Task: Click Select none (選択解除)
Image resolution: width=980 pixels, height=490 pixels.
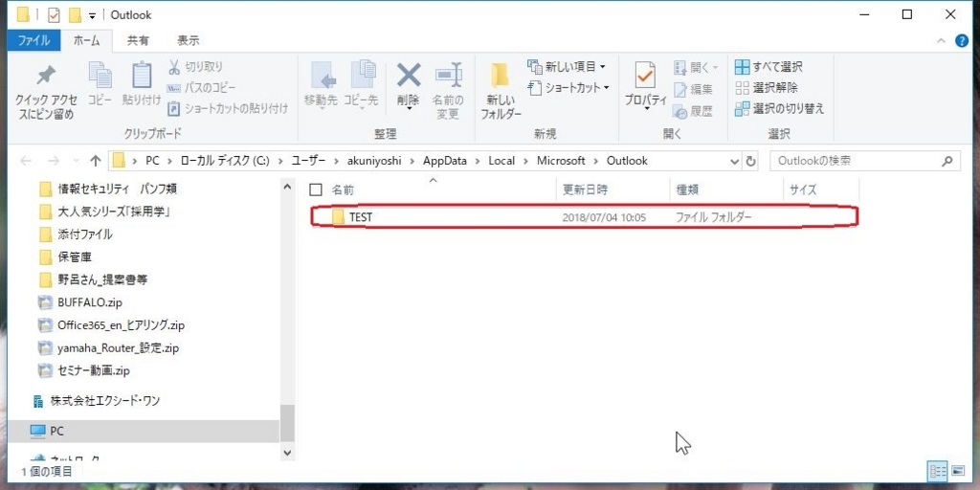Action: coord(767,87)
